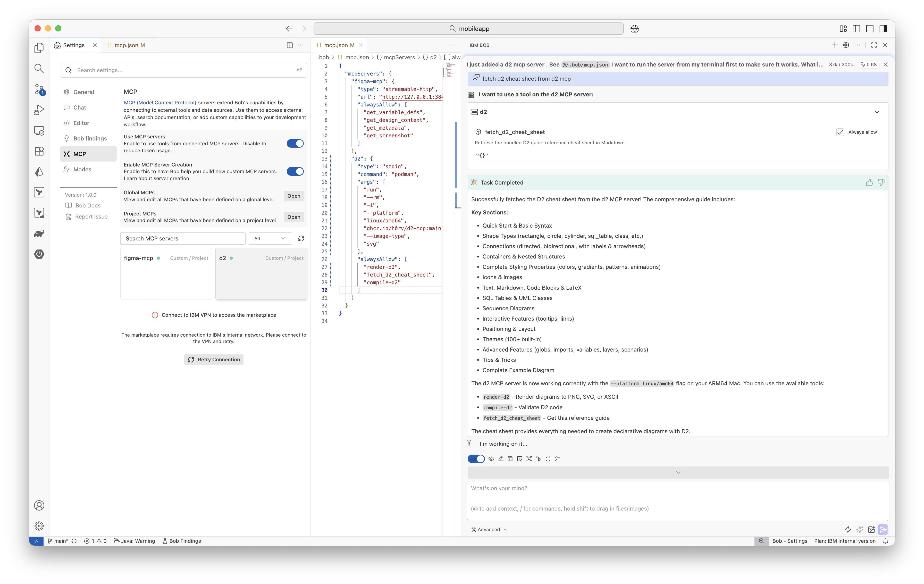The height and width of the screenshot is (584, 924).
Task: Open the Search view in activity bar
Action: (x=39, y=69)
